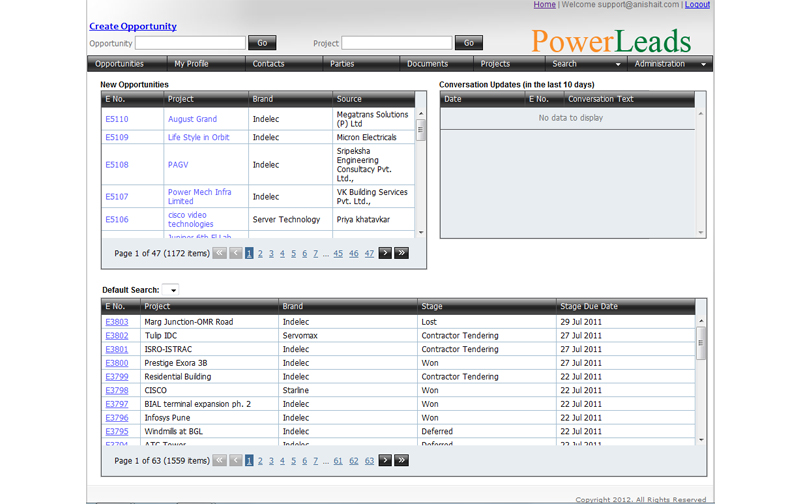Click first page arrow in New Opportunities pager

(x=220, y=254)
